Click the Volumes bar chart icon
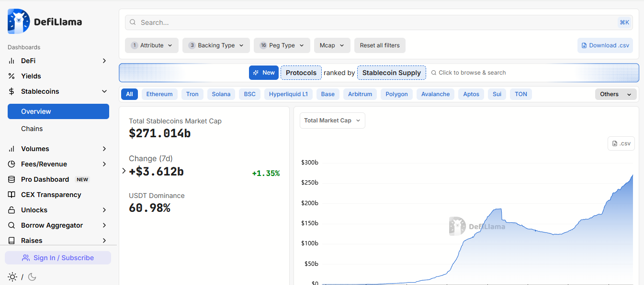This screenshot has height=285, width=644. [x=11, y=149]
